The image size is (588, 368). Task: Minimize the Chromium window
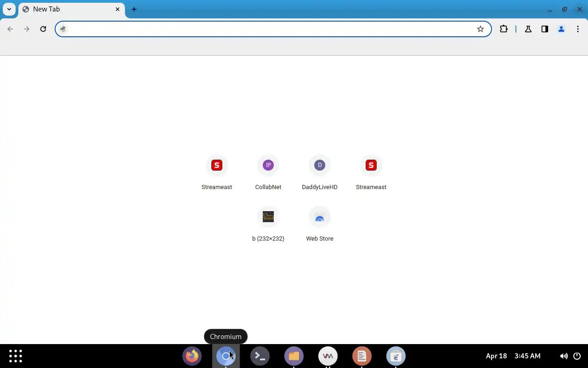click(x=550, y=9)
